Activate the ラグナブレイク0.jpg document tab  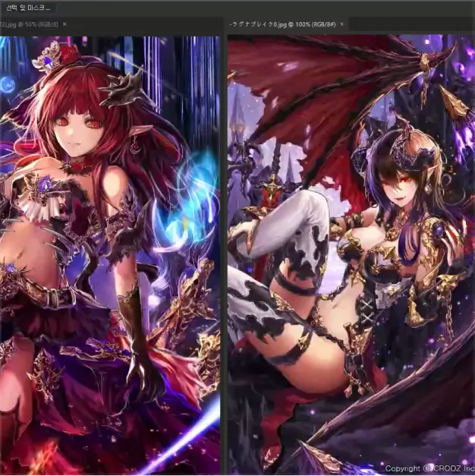(x=283, y=24)
